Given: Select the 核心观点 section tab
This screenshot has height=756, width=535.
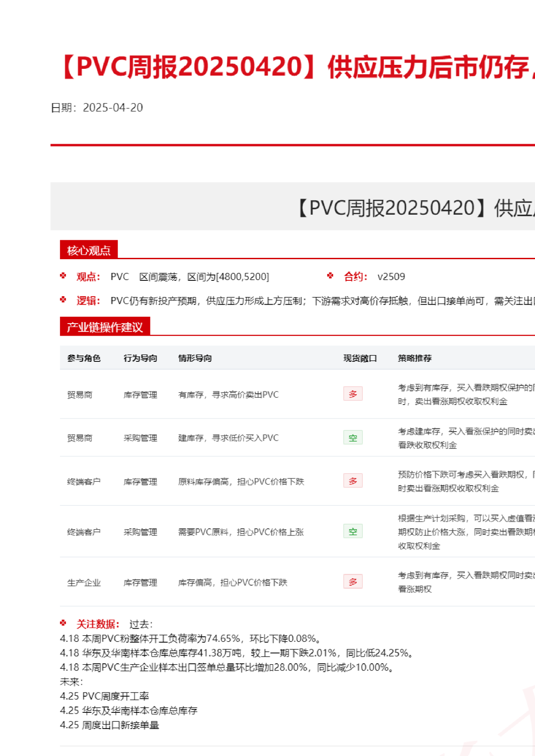Looking at the screenshot, I should point(89,250).
